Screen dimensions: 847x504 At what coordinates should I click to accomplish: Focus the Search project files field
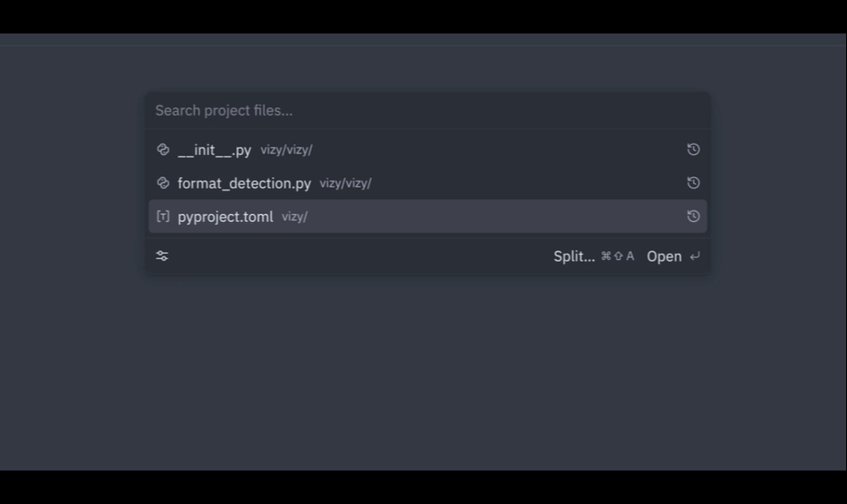point(427,110)
